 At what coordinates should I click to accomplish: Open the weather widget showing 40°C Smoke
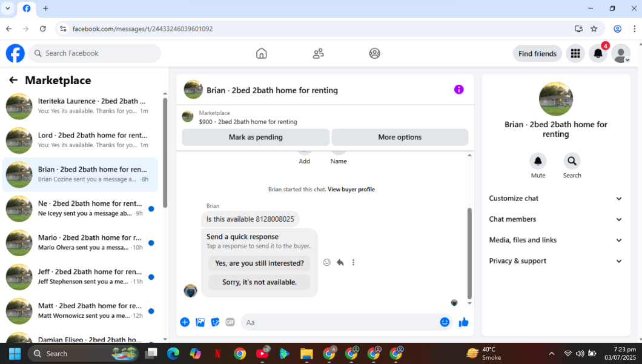(484, 353)
